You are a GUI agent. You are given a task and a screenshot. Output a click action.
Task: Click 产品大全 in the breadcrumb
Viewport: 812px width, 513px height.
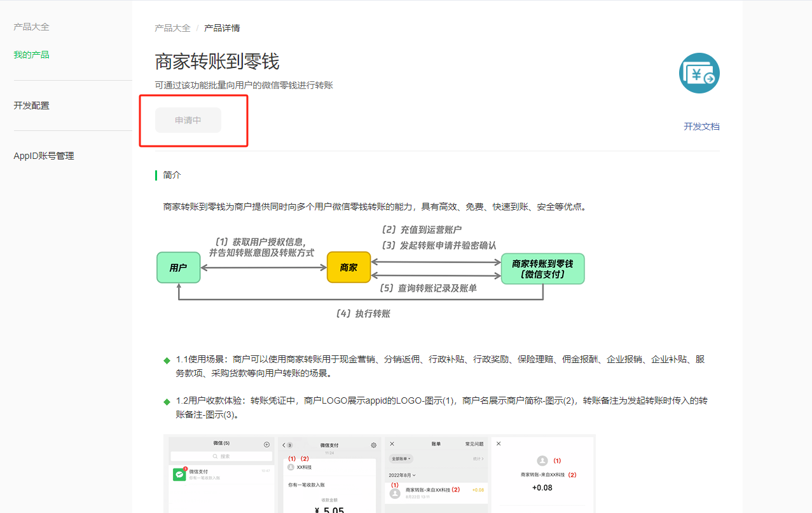pos(172,28)
